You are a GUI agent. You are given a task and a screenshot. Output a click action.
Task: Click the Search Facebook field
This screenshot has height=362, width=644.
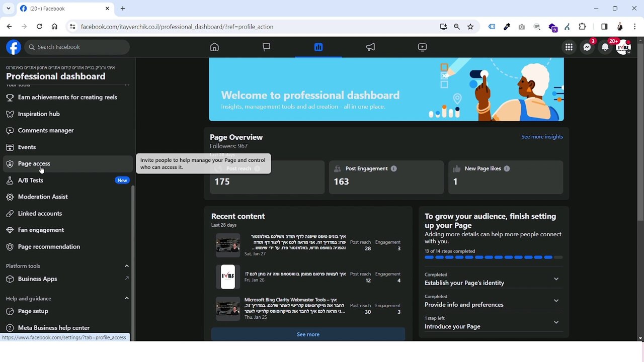point(77,47)
